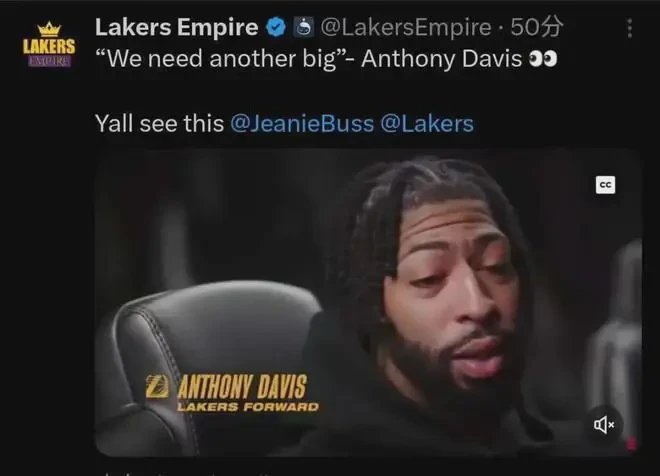Play the Anthony Davis video clip

click(368, 302)
